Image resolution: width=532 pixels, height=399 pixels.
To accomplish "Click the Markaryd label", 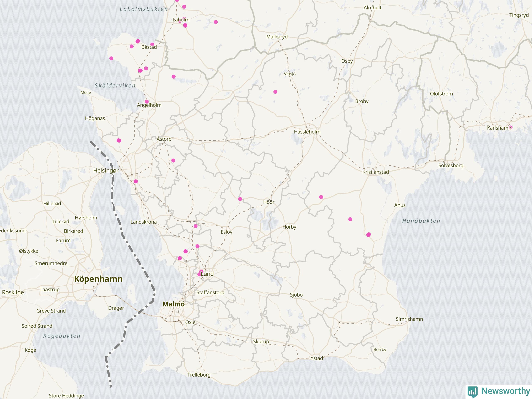I will pyautogui.click(x=277, y=37).
